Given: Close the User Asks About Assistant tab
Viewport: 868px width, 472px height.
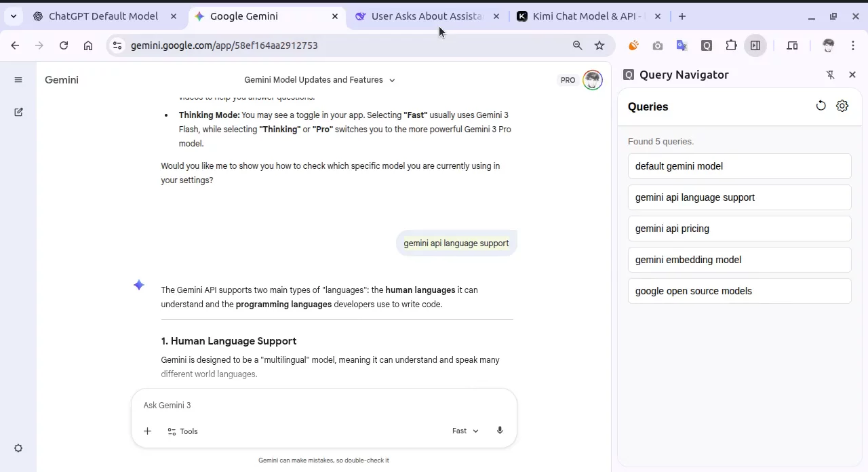Looking at the screenshot, I should tap(496, 16).
